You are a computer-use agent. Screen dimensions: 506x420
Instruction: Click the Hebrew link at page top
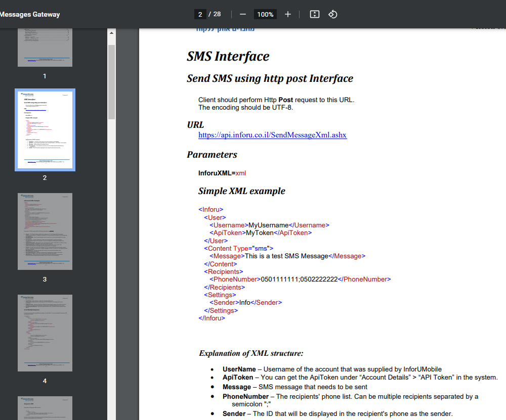[x=225, y=29]
